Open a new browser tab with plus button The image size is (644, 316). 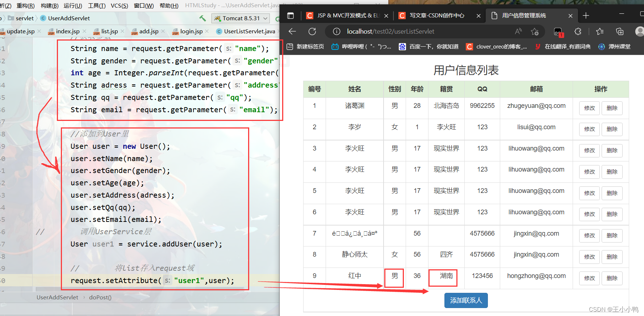(x=586, y=16)
